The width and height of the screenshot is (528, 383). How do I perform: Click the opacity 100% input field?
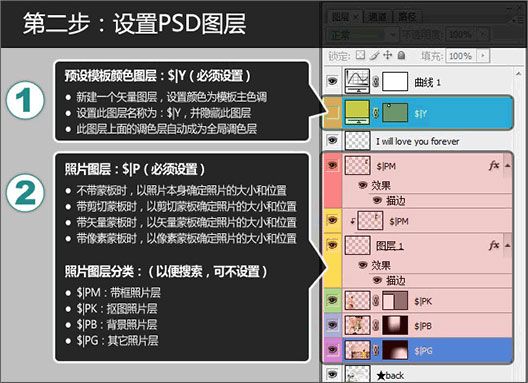pos(462,34)
